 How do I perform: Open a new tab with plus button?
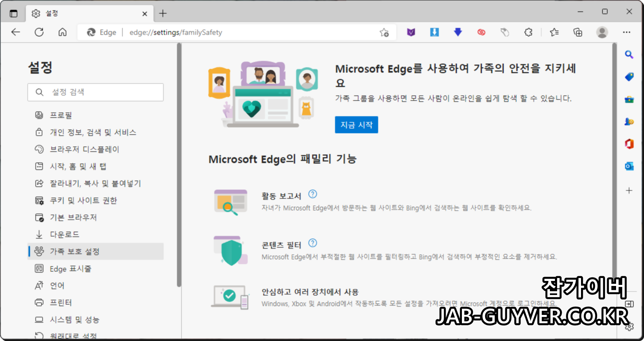click(163, 14)
